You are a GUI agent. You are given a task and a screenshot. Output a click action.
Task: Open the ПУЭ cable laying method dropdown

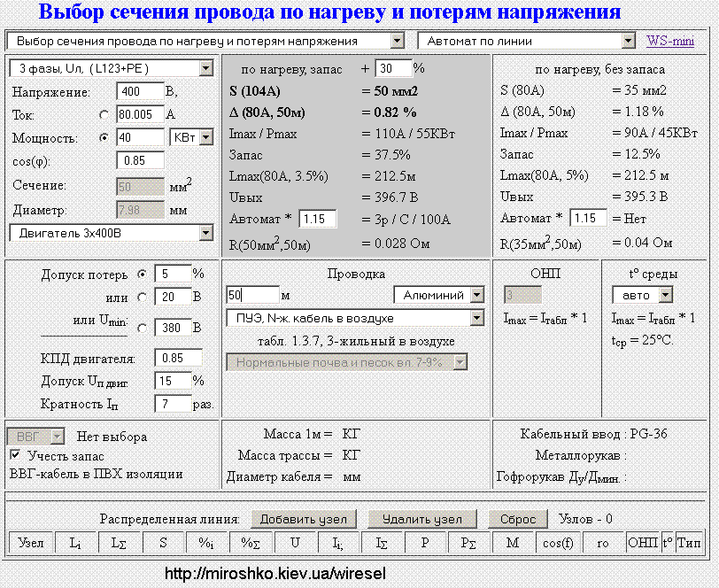click(x=355, y=318)
